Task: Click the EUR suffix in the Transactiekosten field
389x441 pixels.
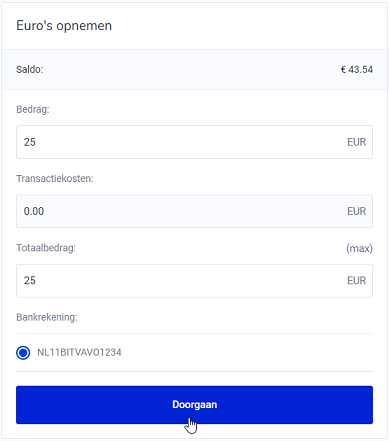Action: pos(356,211)
